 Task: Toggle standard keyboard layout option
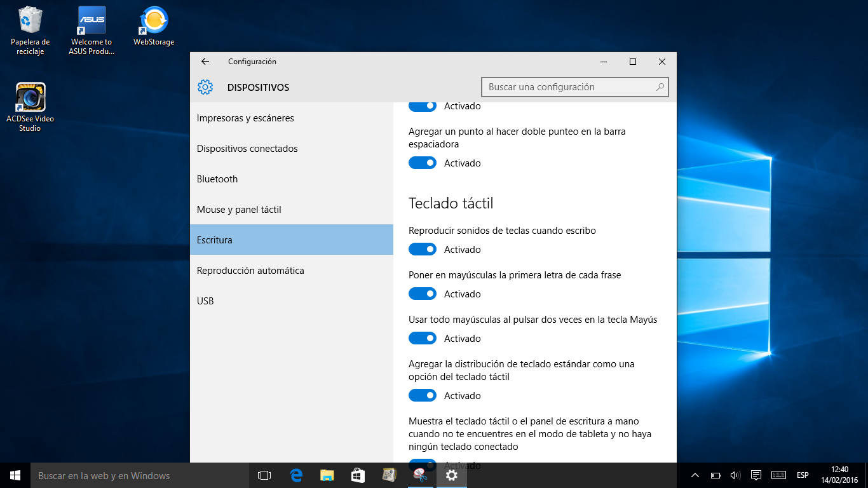coord(423,396)
